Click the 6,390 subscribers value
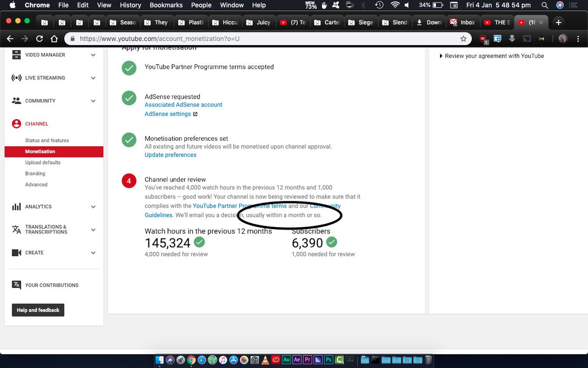The height and width of the screenshot is (368, 588). pyautogui.click(x=307, y=243)
